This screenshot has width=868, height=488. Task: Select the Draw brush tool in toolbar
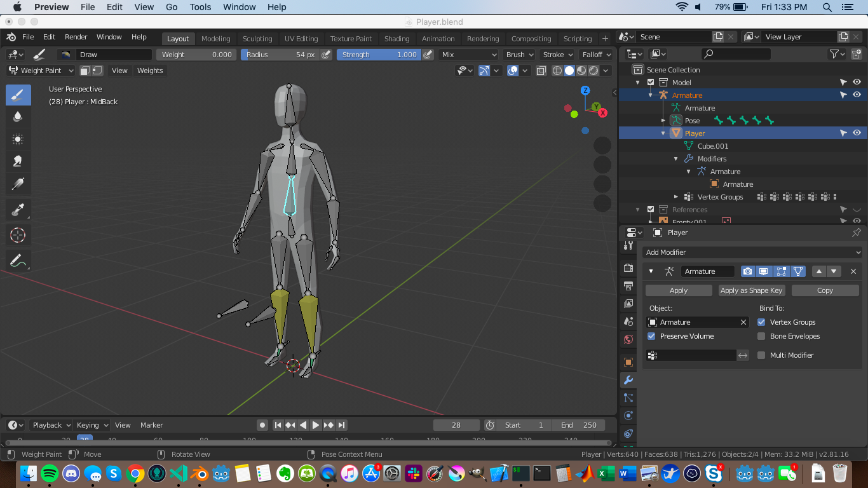18,95
